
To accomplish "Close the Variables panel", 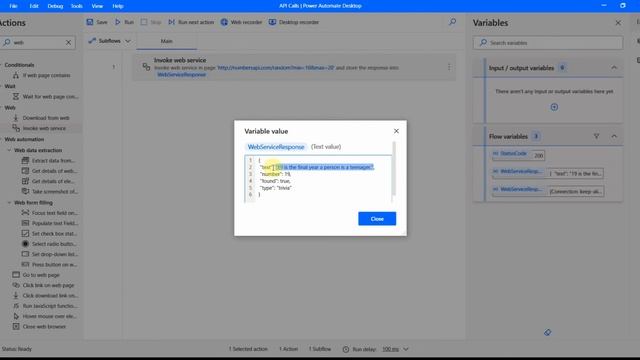I will pos(618,23).
